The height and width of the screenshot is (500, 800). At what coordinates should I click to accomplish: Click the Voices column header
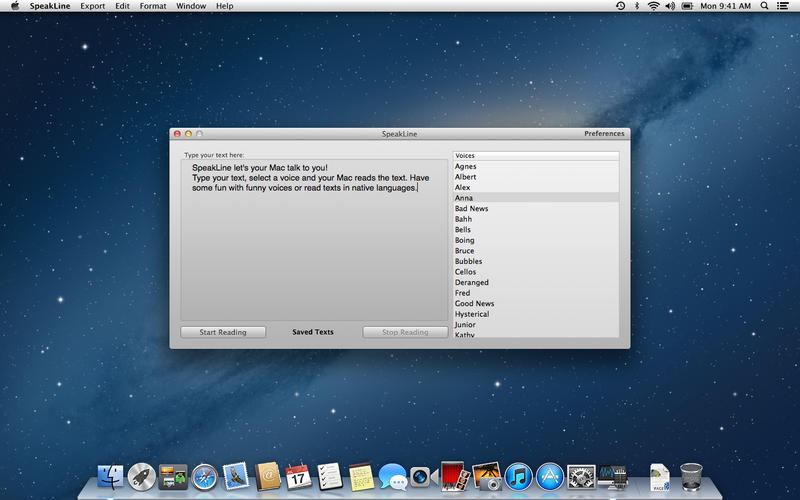point(536,156)
